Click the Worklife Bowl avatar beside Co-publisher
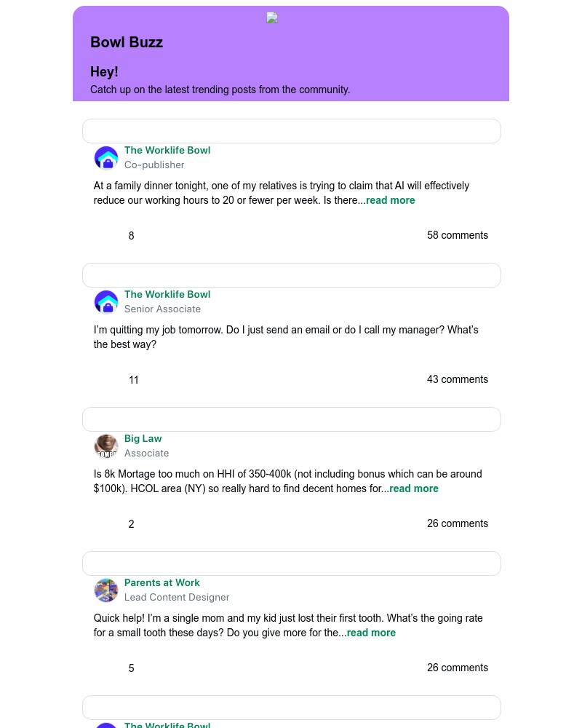This screenshot has width=582, height=728. tap(106, 158)
